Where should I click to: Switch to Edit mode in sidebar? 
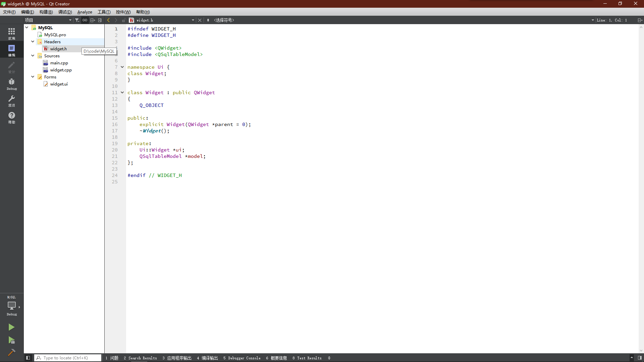pyautogui.click(x=12, y=50)
